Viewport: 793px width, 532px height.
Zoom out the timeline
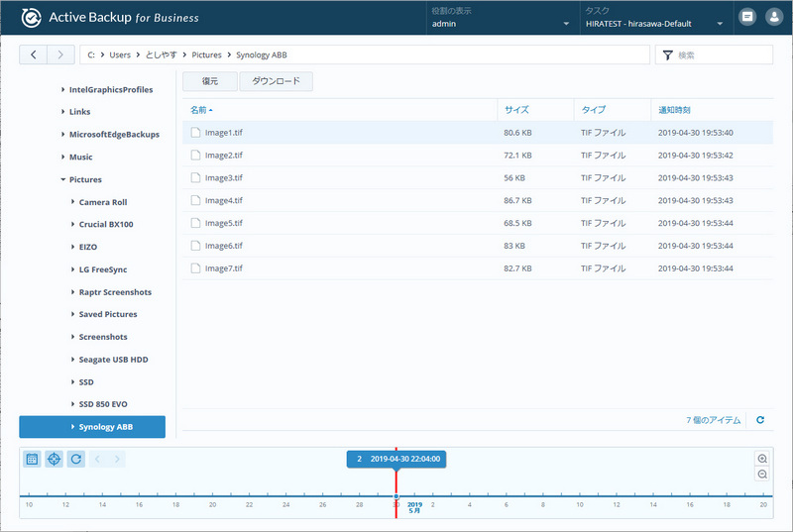(762, 475)
